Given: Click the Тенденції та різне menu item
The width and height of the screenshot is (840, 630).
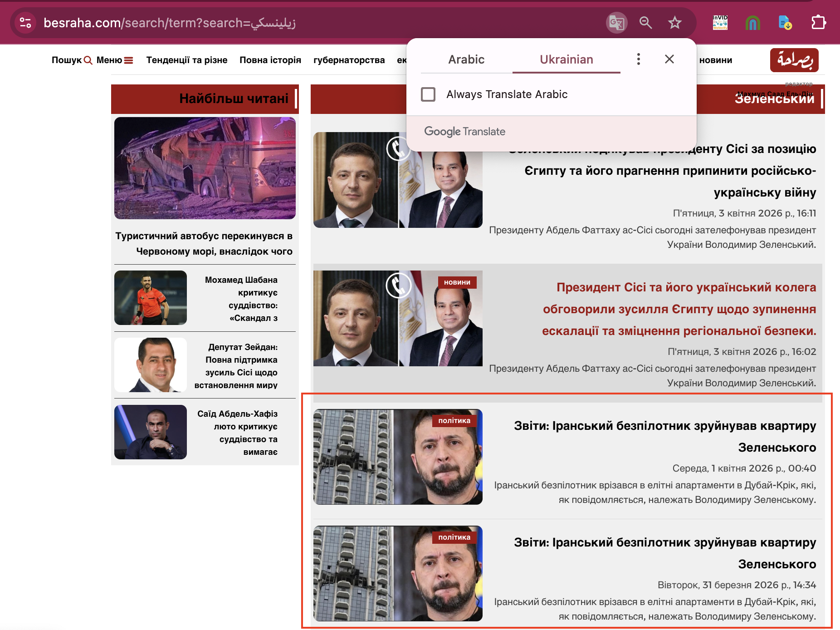Looking at the screenshot, I should click(x=187, y=60).
